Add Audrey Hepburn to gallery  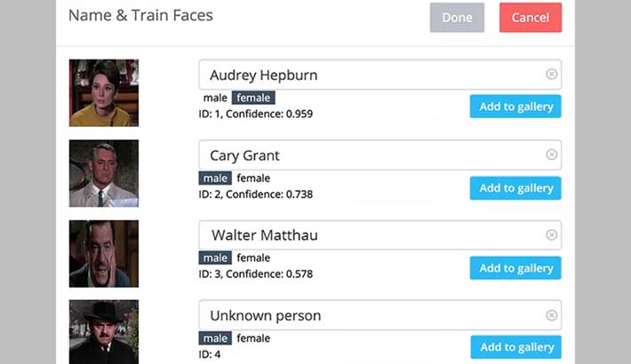[x=515, y=107]
